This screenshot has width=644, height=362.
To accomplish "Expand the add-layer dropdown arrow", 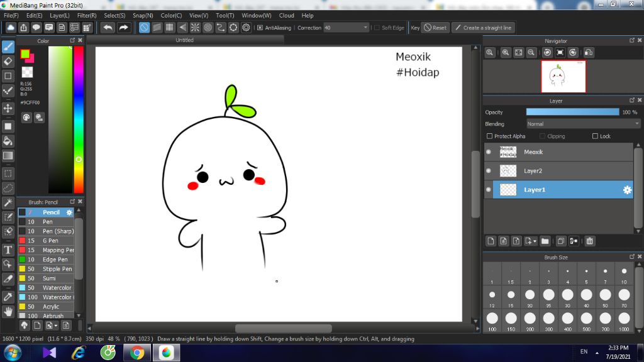I will [535, 241].
